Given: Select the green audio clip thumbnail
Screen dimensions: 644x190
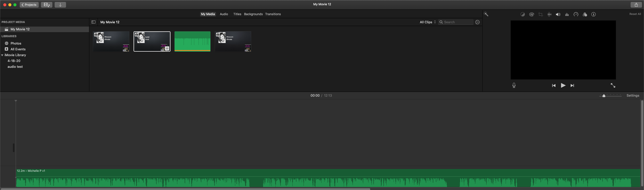Looking at the screenshot, I should pyautogui.click(x=192, y=41).
